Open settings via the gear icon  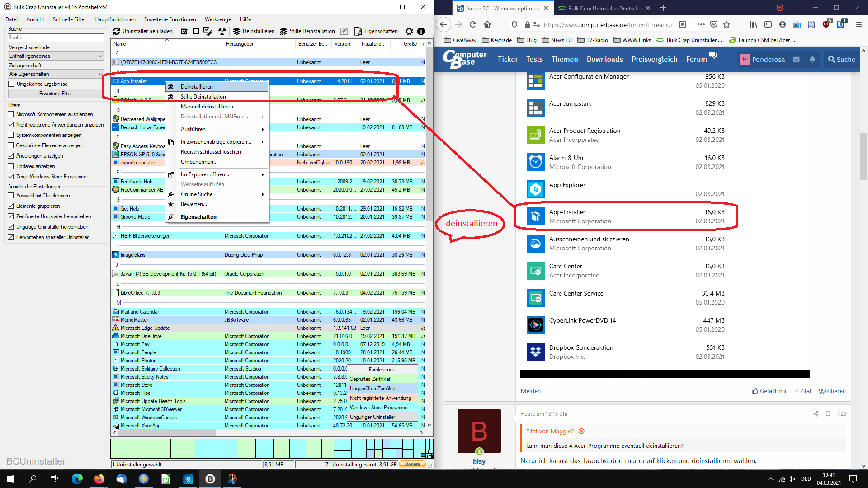[x=409, y=31]
